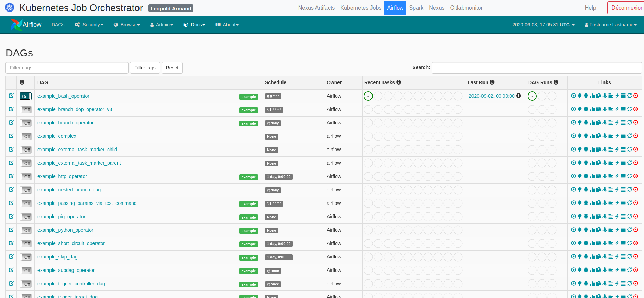Trigger example_short_circuit_operator with play icon
Screen dimensions: 644x298
[x=573, y=243]
